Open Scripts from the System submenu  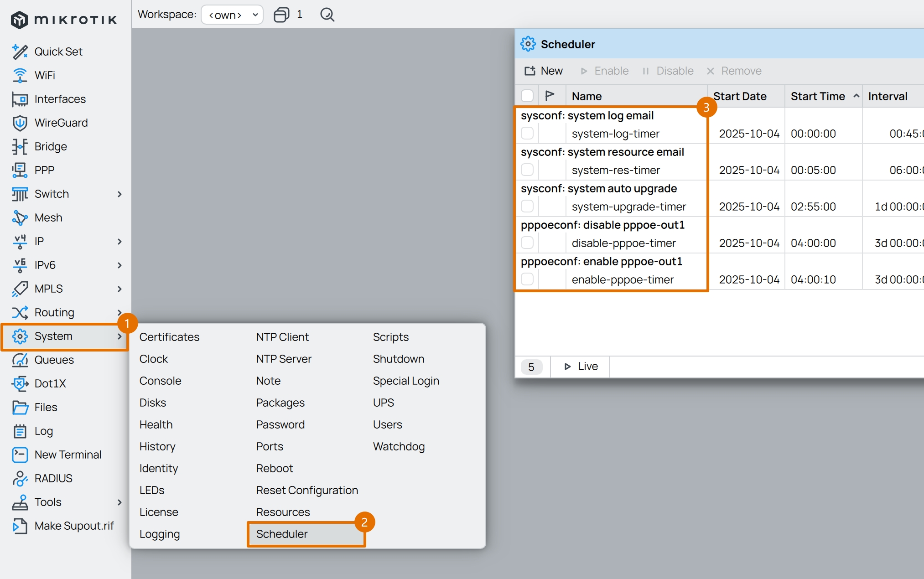pos(391,337)
